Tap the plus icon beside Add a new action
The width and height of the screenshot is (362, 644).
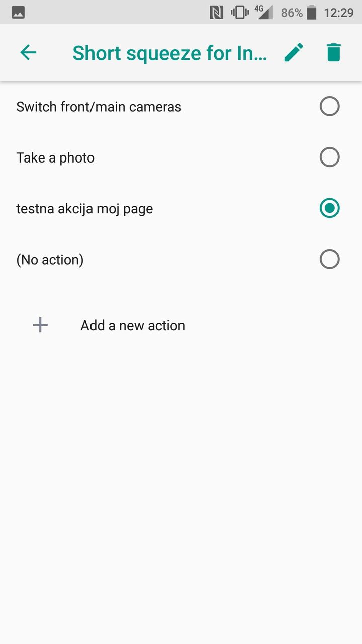tap(40, 325)
